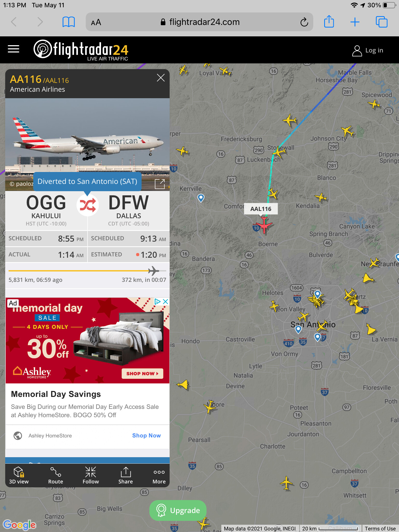399x532 pixels.
Task: Open More options in flight panel
Action: click(x=159, y=475)
